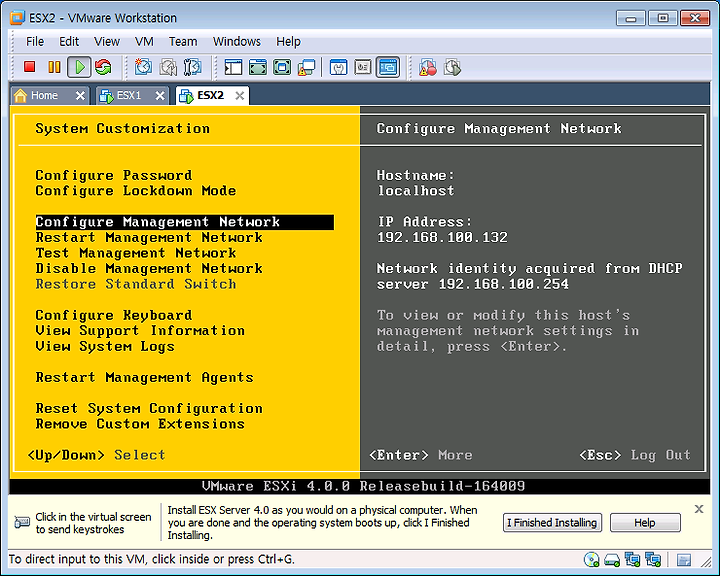The width and height of the screenshot is (720, 576).
Task: Select Test Management Network entry
Action: [136, 253]
